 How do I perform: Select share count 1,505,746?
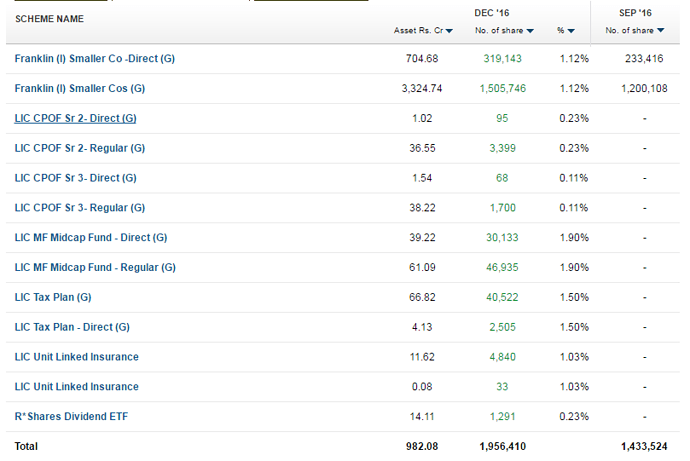[x=503, y=88]
